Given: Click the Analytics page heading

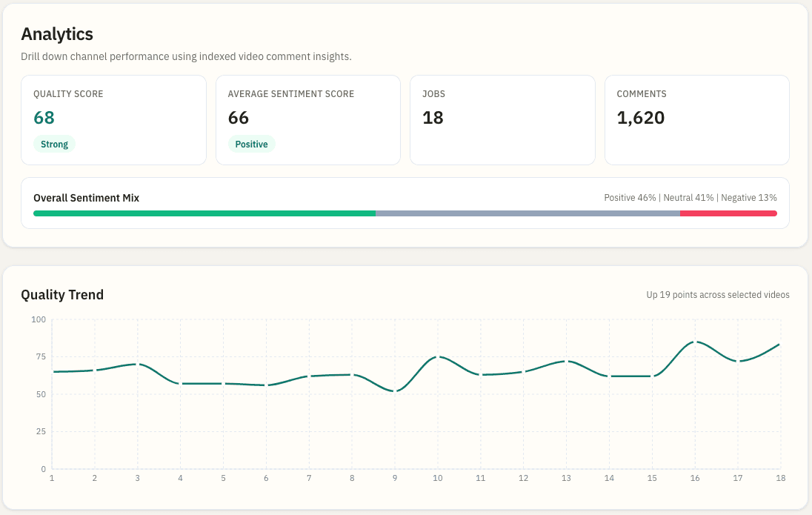Looking at the screenshot, I should pos(57,34).
